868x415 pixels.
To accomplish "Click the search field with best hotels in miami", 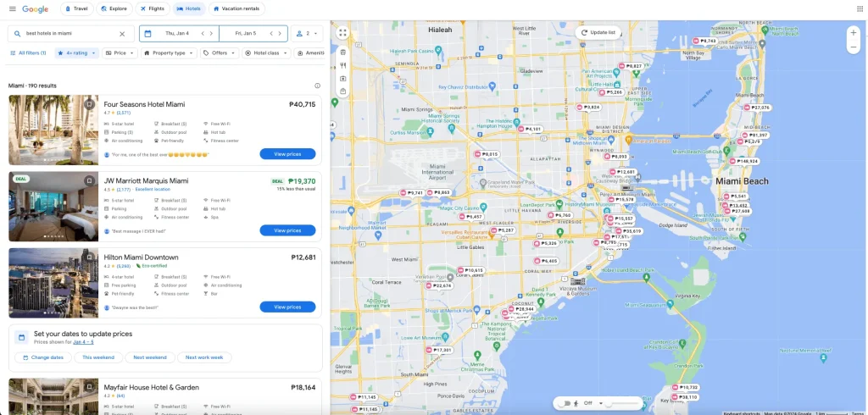I will coord(71,34).
